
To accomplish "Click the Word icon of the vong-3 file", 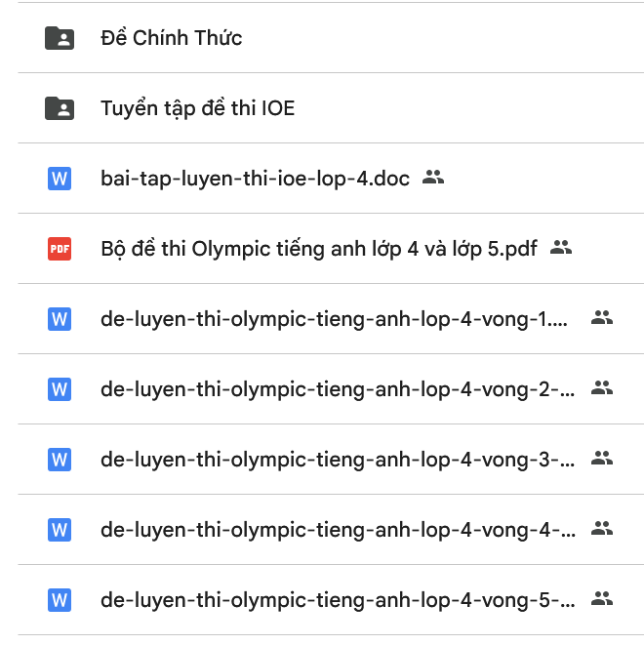I will click(x=60, y=459).
